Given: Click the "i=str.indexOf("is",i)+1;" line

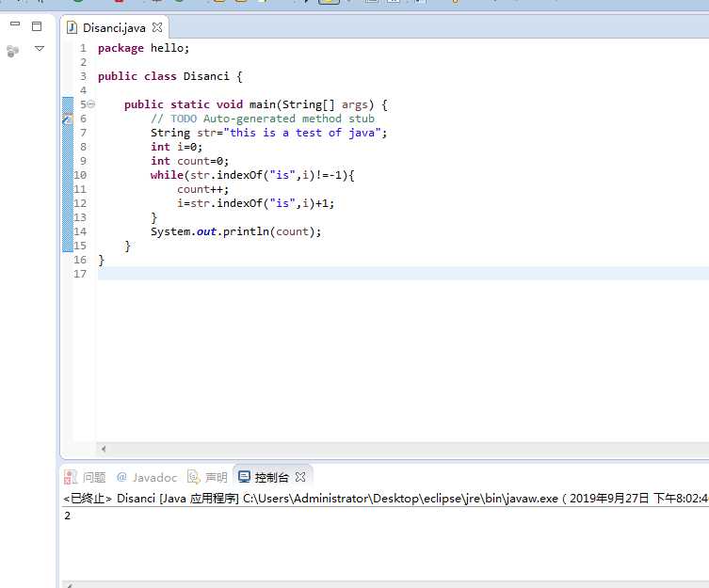Looking at the screenshot, I should (255, 203).
